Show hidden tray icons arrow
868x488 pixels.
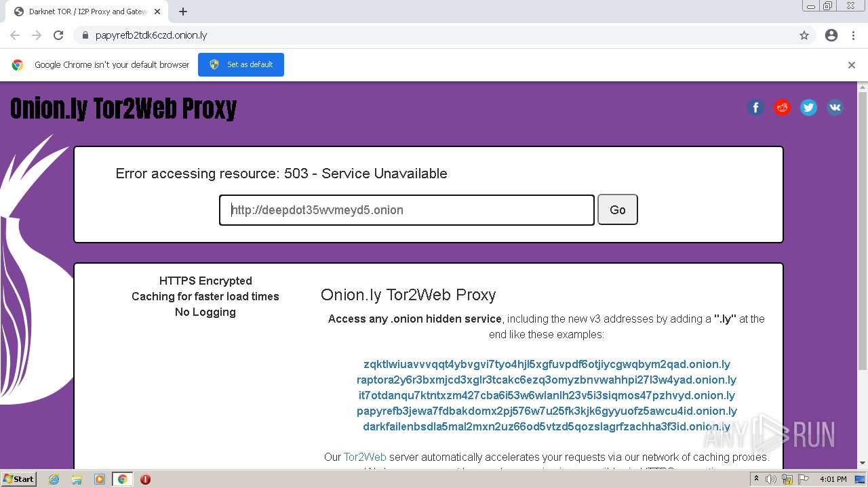click(x=757, y=479)
